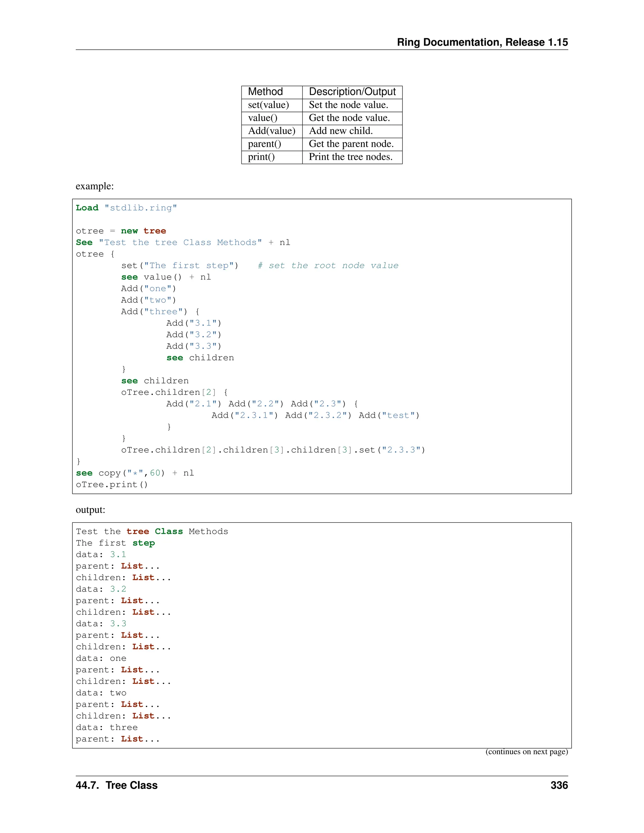Click the 'Load' keyword in the code
The height and width of the screenshot is (833, 644).
tap(87, 208)
